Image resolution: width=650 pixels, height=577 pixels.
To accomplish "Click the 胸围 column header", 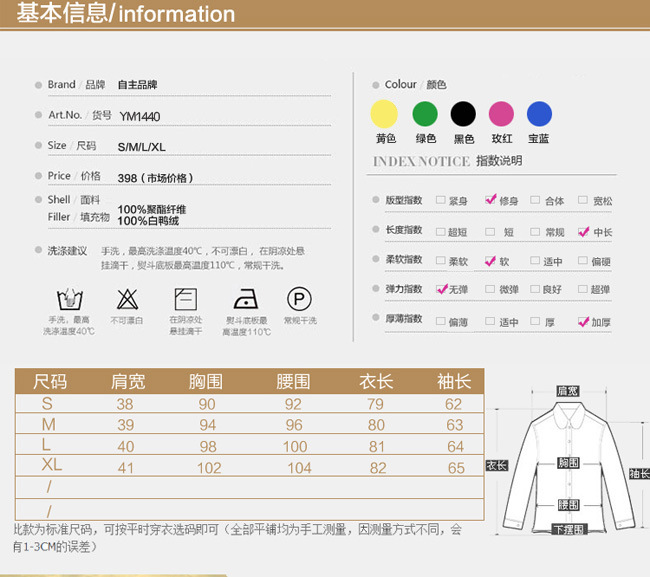I will click(x=206, y=382).
